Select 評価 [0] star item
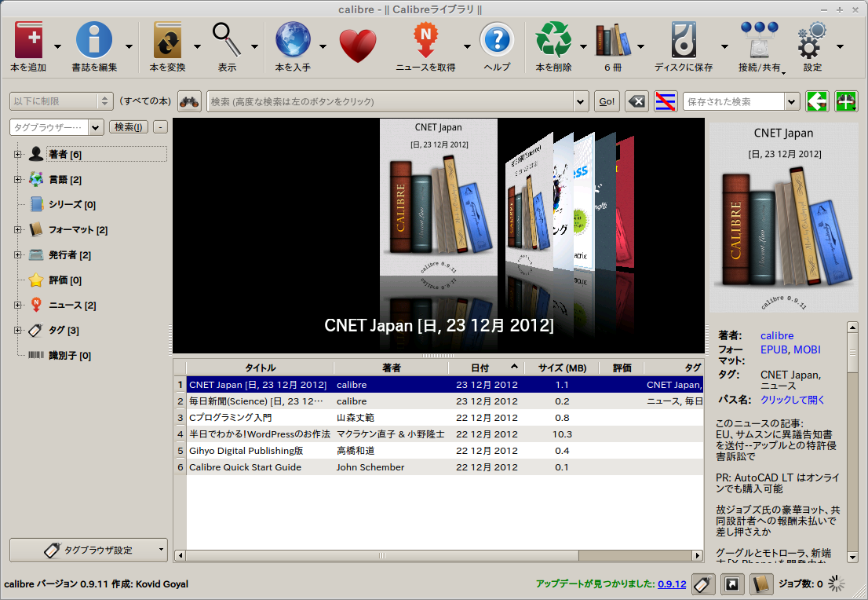 pyautogui.click(x=65, y=280)
